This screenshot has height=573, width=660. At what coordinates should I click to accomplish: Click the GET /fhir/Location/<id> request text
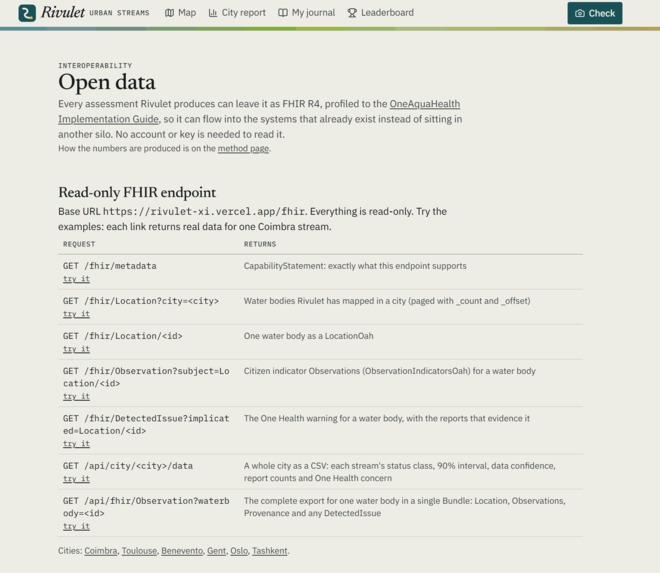click(x=123, y=336)
